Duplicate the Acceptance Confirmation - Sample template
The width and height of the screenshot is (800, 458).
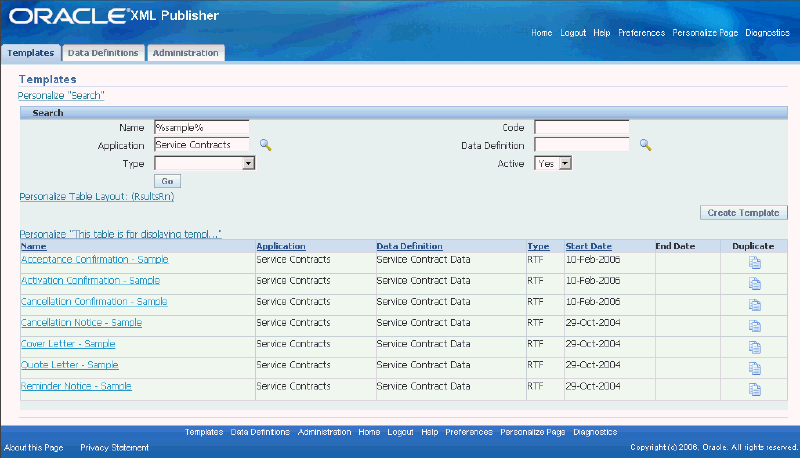pyautogui.click(x=755, y=263)
